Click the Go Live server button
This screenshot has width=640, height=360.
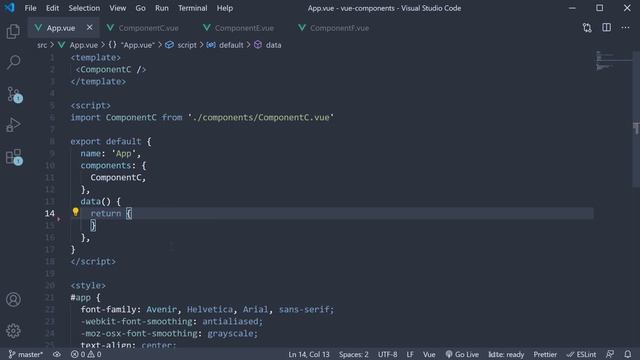462,354
